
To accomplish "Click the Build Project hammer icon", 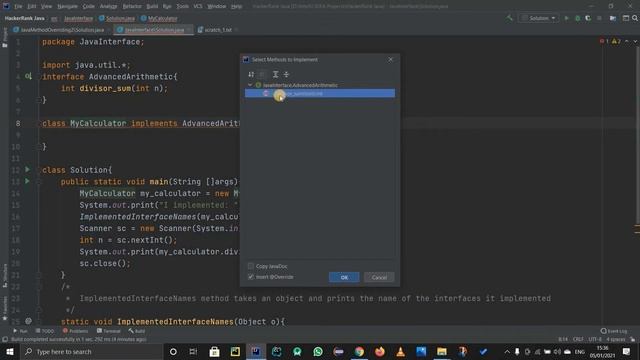I will pos(509,18).
